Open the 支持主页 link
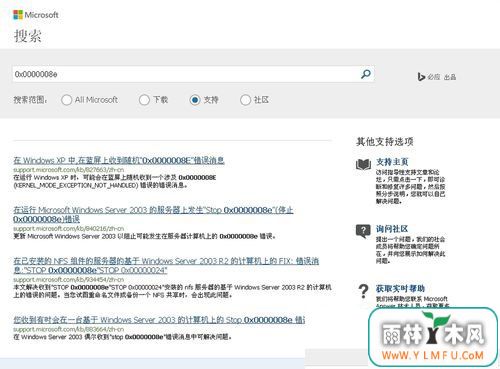The height and width of the screenshot is (369, 500). pyautogui.click(x=392, y=162)
